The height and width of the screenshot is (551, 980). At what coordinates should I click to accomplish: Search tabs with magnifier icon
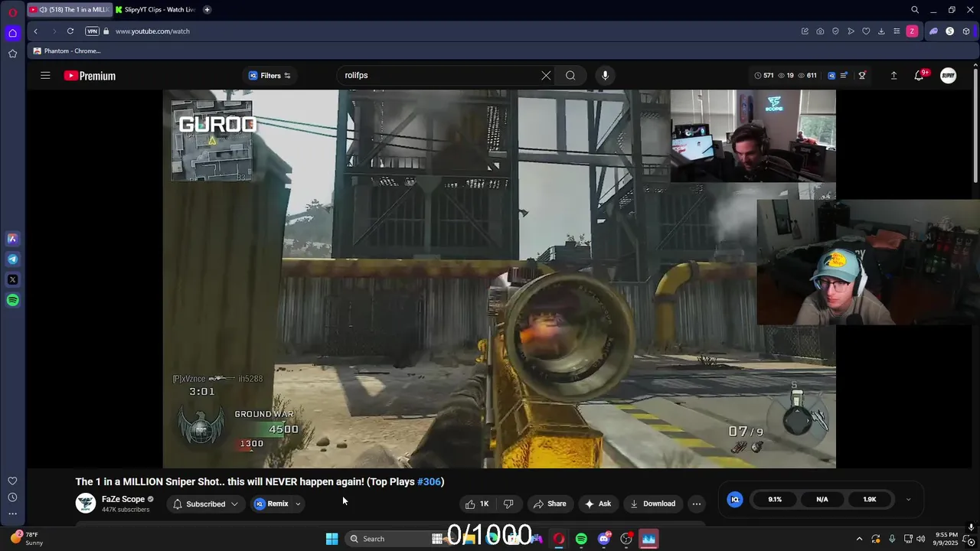915,10
